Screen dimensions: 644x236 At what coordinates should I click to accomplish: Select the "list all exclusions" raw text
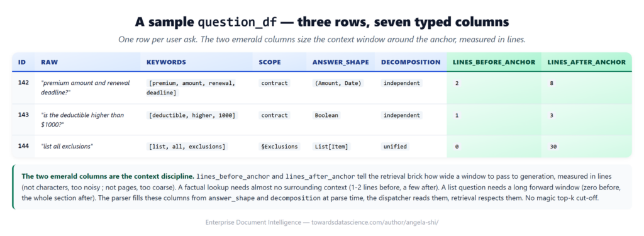click(x=67, y=146)
